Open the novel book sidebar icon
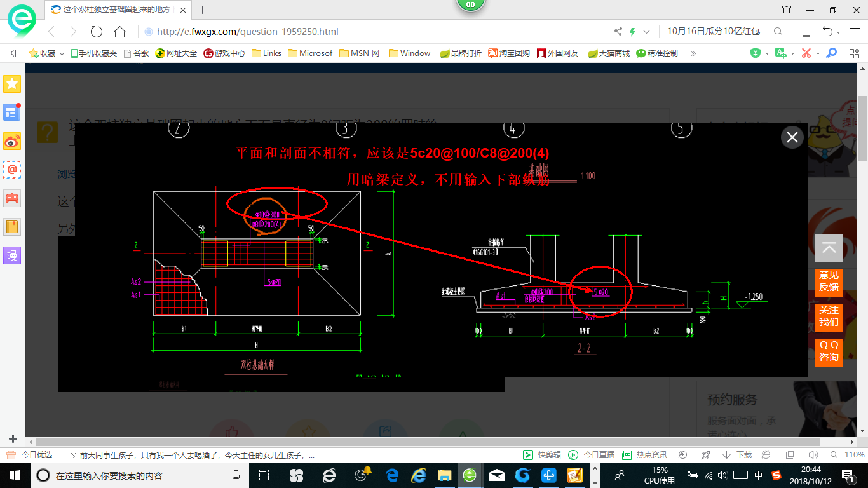This screenshot has height=488, width=868. coord(13,227)
